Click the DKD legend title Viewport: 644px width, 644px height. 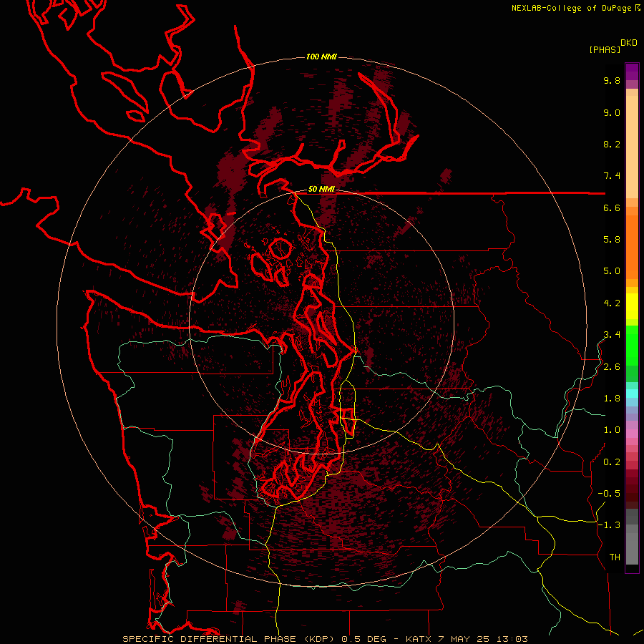point(629,43)
